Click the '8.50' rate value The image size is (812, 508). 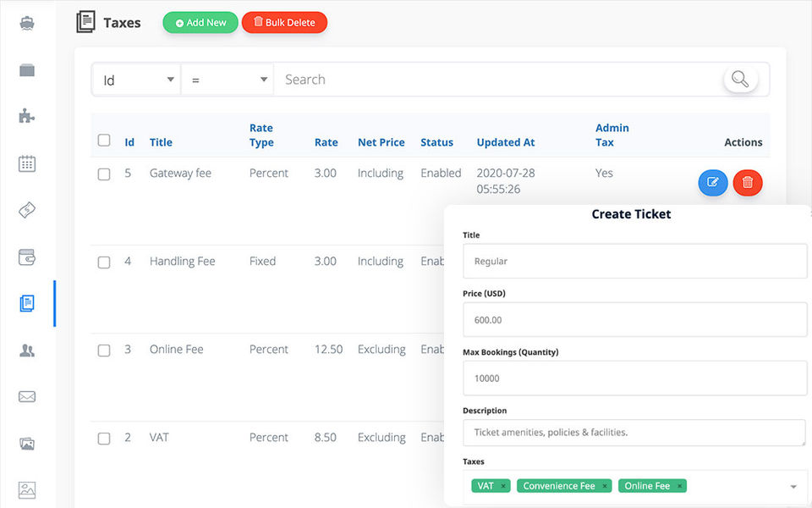point(325,438)
